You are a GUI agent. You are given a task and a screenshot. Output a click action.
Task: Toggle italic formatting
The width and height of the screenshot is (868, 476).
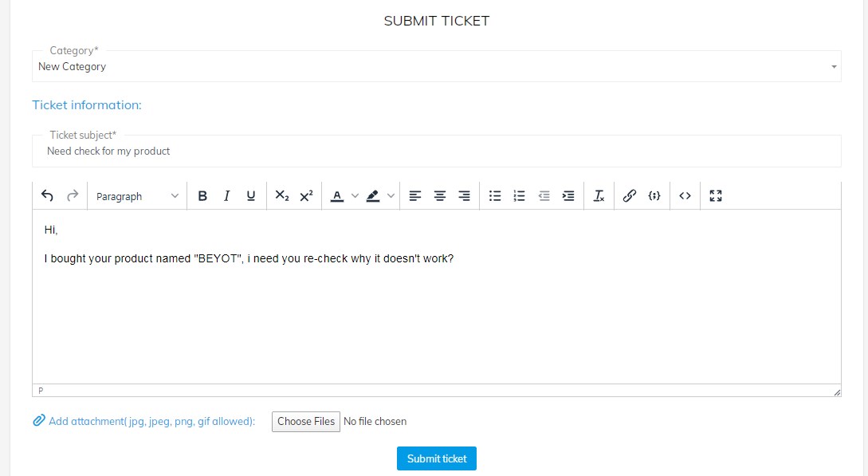point(226,195)
